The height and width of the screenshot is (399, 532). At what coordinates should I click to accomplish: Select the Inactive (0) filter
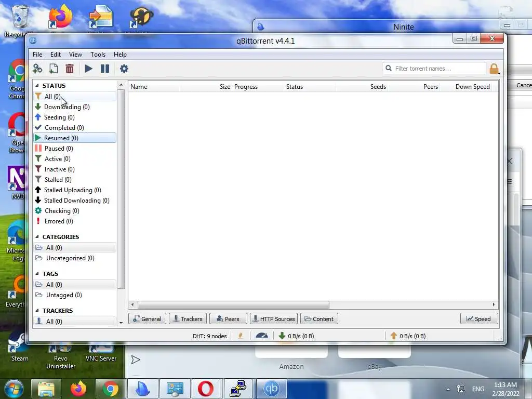click(x=75, y=169)
